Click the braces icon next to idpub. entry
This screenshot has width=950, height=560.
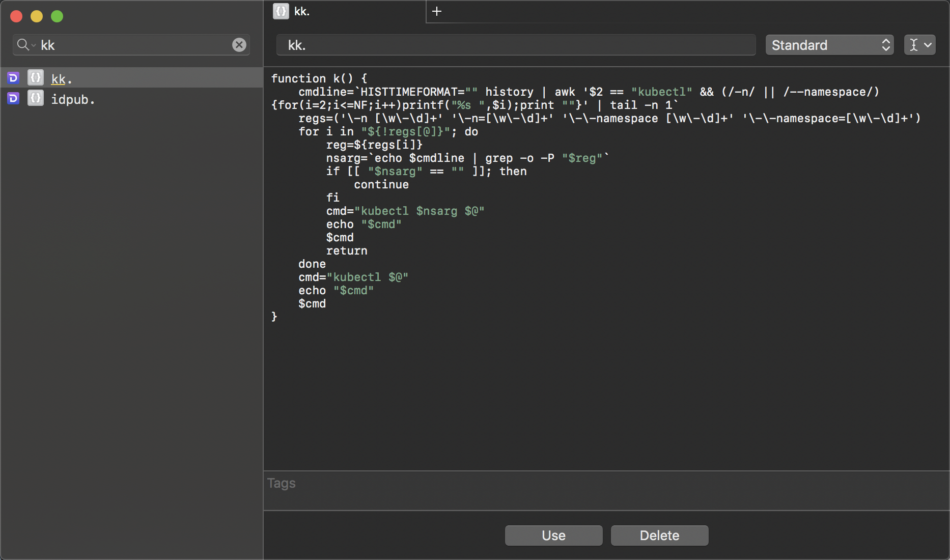click(x=35, y=98)
